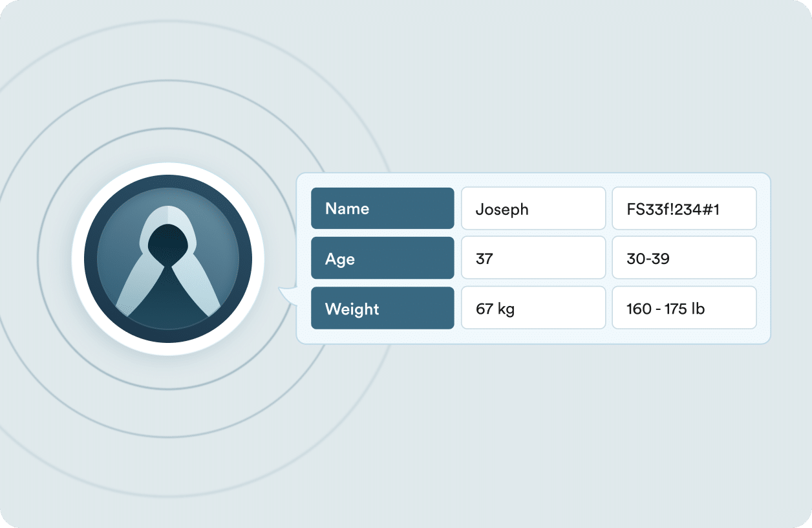Select the Age header cell
The width and height of the screenshot is (812, 528).
pos(383,258)
